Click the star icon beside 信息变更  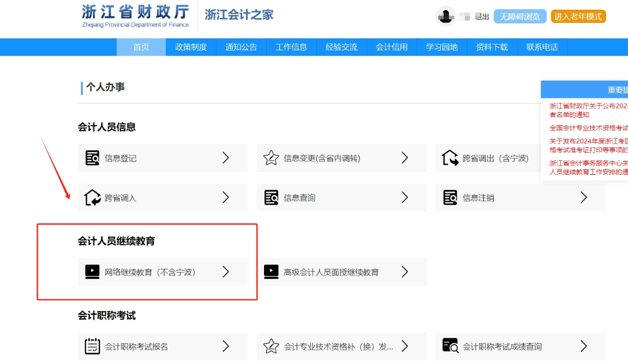(x=272, y=158)
